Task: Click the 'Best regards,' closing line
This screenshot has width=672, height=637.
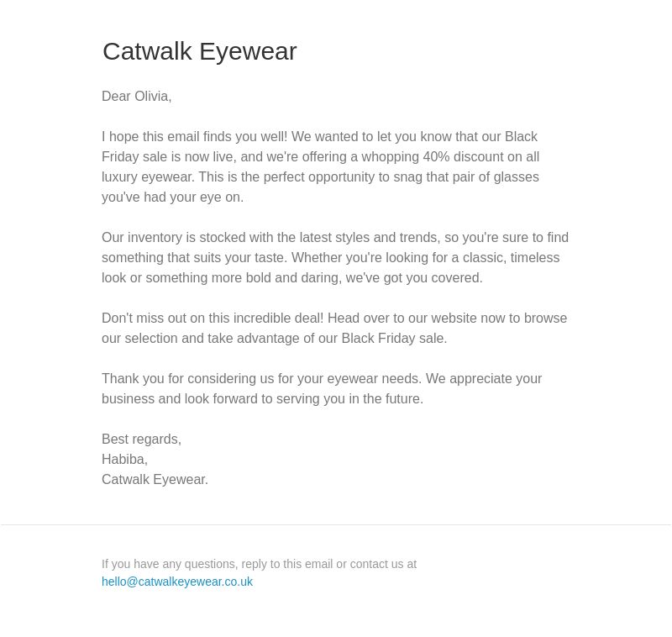Action: tap(141, 440)
